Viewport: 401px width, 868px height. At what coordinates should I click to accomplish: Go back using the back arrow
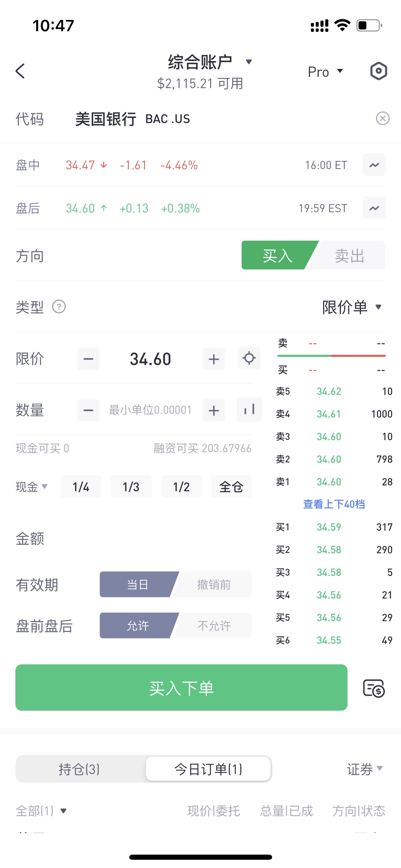coord(20,71)
